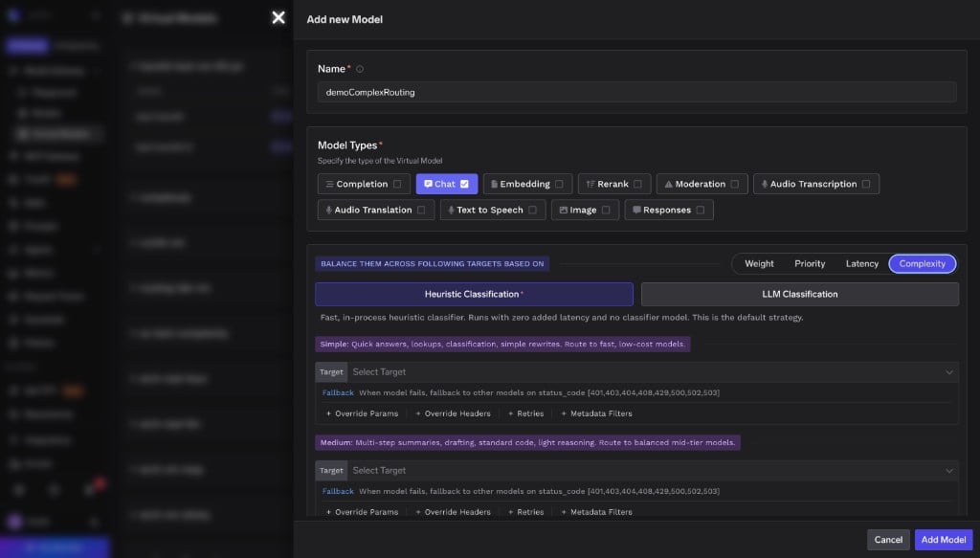The image size is (980, 558).
Task: Add Override Params for the Simple tier
Action: [x=362, y=413]
